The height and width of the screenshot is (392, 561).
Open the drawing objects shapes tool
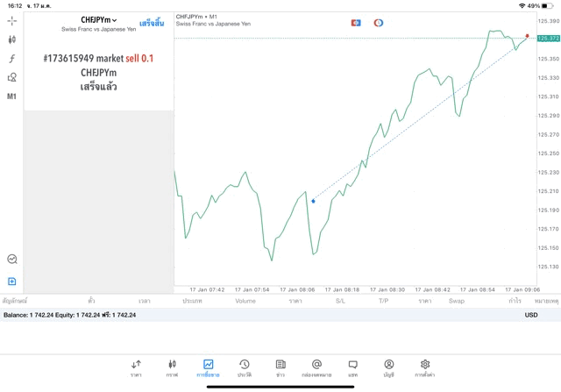click(x=12, y=77)
